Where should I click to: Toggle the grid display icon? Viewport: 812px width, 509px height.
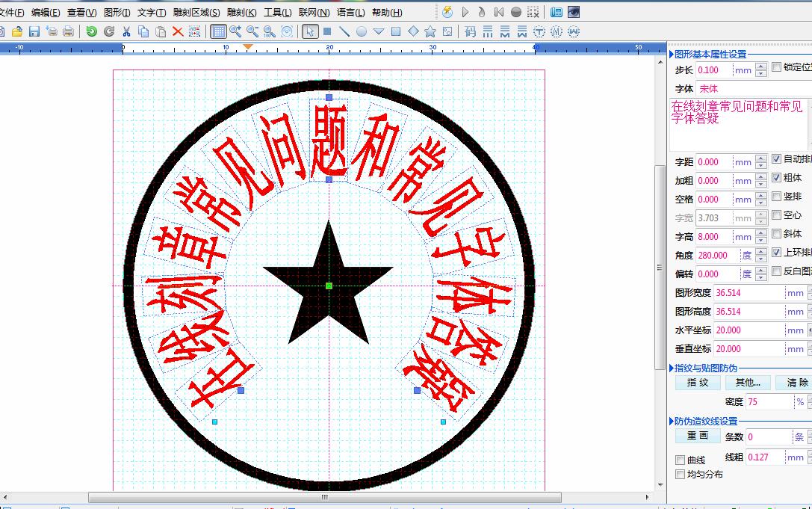coord(218,31)
